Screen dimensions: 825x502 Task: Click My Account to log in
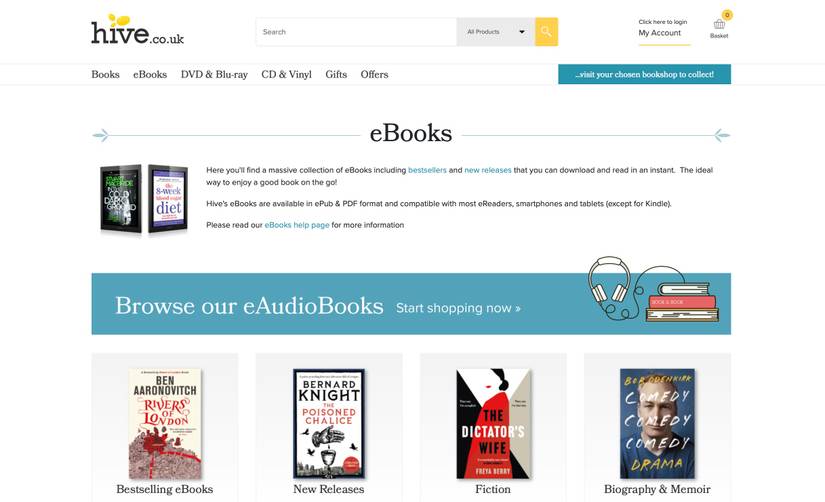[x=660, y=33]
